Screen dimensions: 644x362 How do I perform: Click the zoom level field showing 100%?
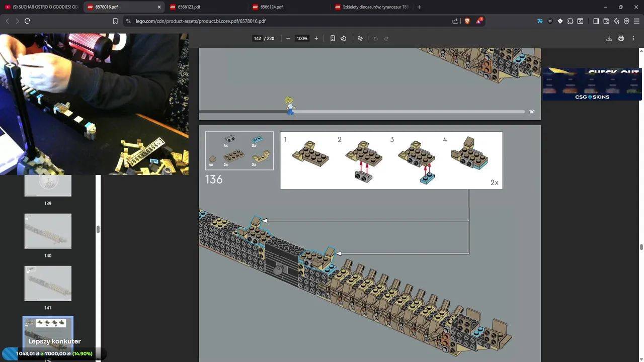302,38
